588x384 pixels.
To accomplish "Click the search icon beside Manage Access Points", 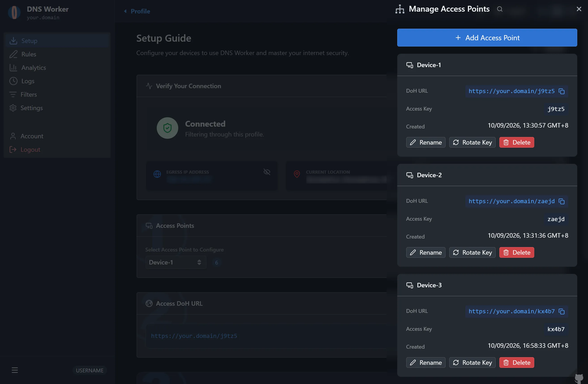I will 500,9.
